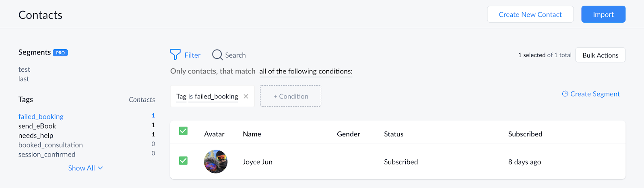Click the blue Import button
The image size is (644, 188).
tap(603, 15)
